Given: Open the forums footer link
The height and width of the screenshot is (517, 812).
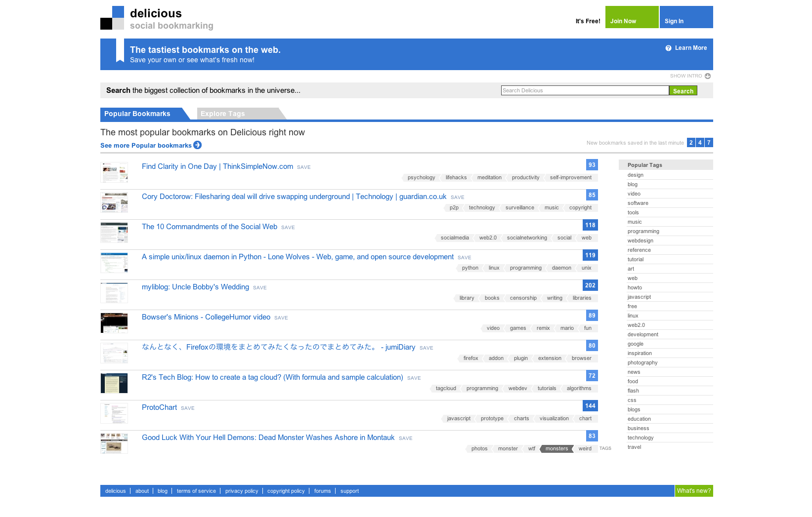Looking at the screenshot, I should click(x=322, y=491).
